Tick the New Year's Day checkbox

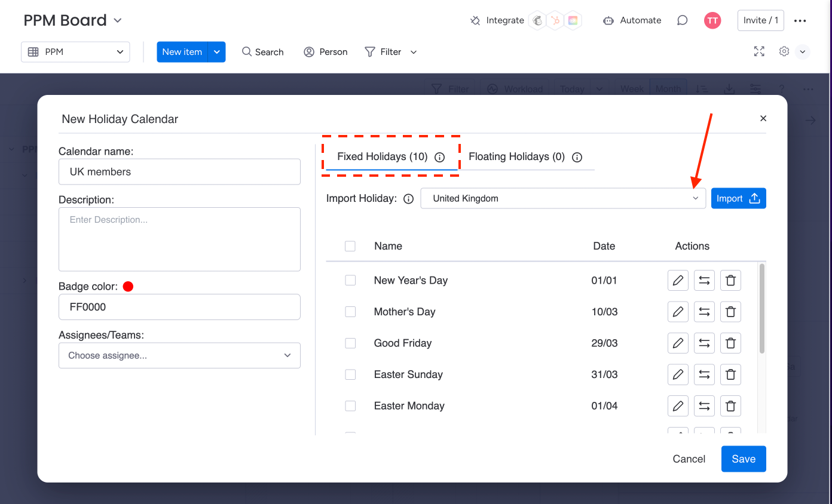(350, 280)
